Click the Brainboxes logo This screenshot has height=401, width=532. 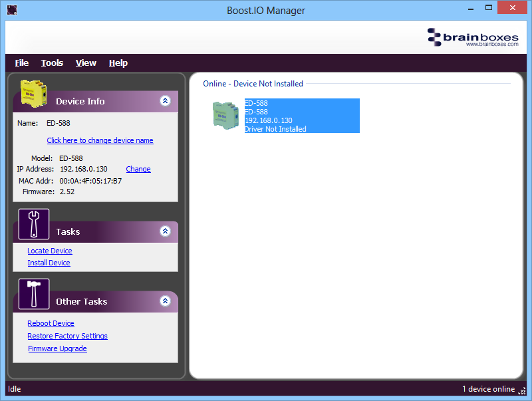point(473,38)
